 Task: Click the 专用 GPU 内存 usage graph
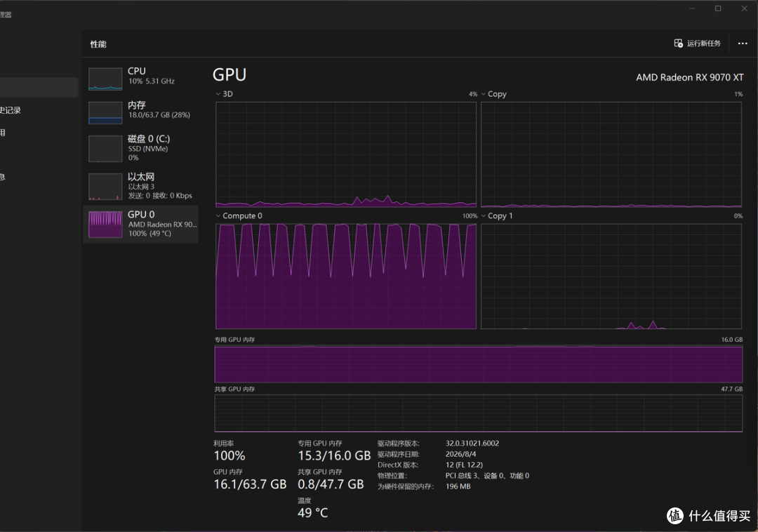(479, 364)
